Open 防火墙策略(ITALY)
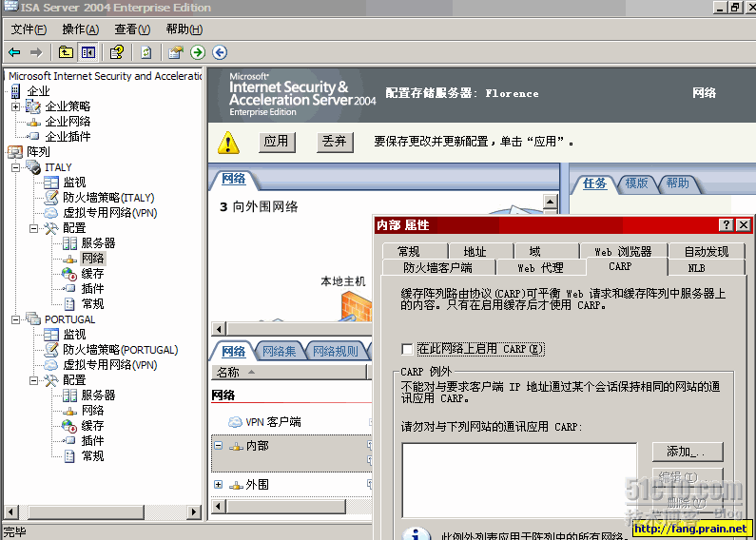The width and height of the screenshot is (756, 540). coord(108,198)
